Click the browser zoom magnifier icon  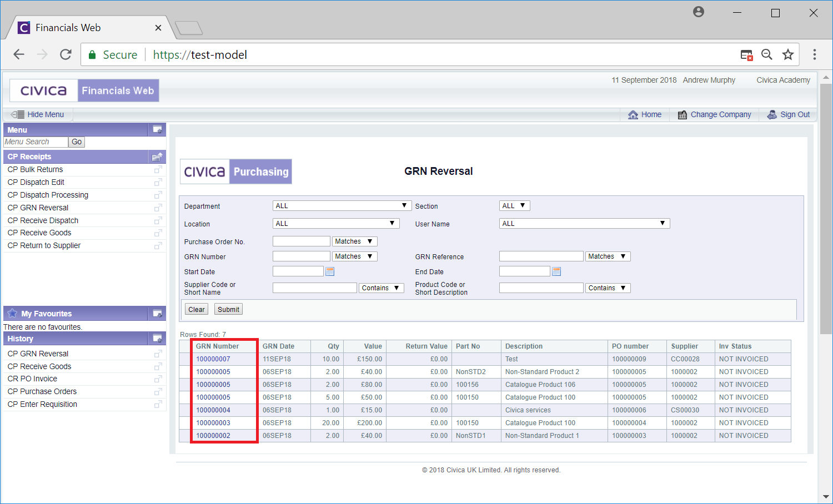(767, 54)
